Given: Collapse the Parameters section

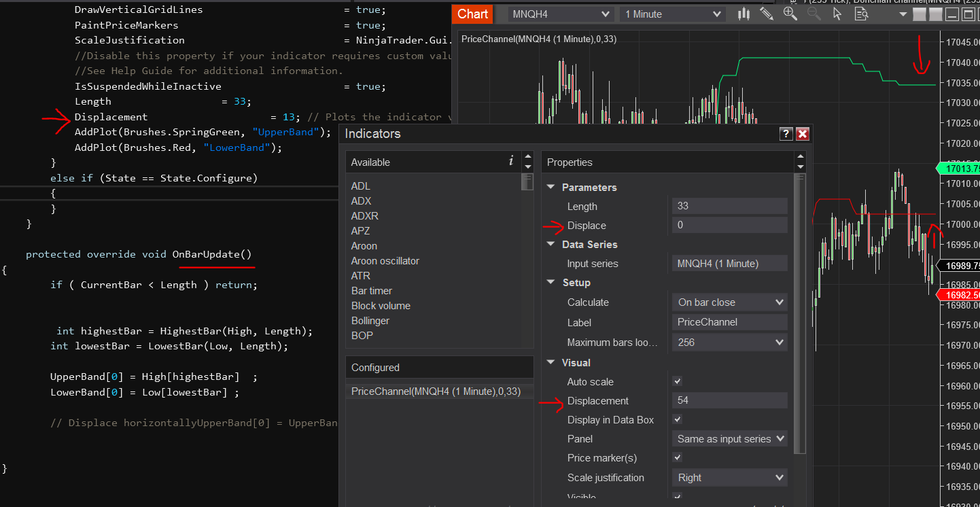Looking at the screenshot, I should (550, 188).
